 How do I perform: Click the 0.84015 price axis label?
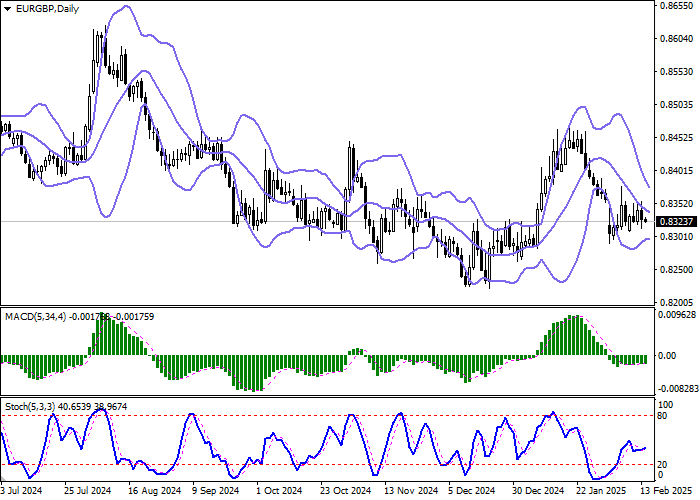677,171
